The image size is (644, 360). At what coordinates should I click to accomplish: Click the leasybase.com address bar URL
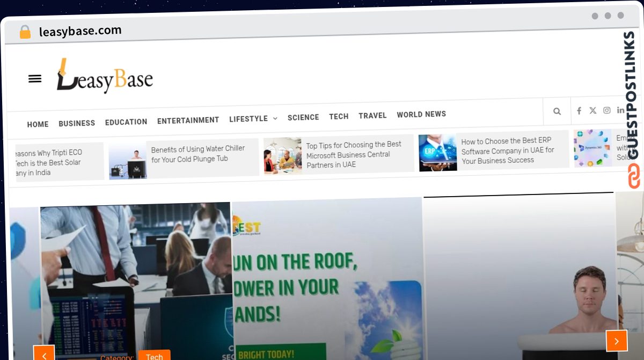coord(80,31)
